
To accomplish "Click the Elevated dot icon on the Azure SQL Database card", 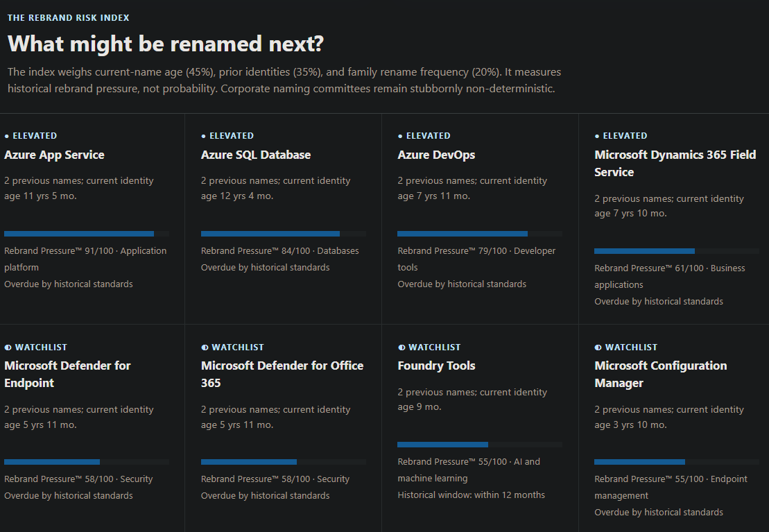I will click(x=204, y=136).
